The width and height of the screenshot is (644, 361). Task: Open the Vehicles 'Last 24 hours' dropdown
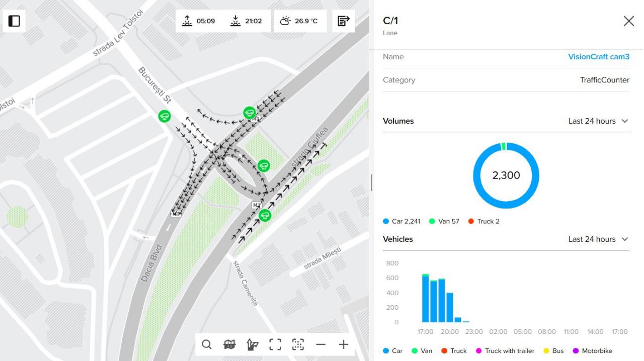[x=598, y=239]
